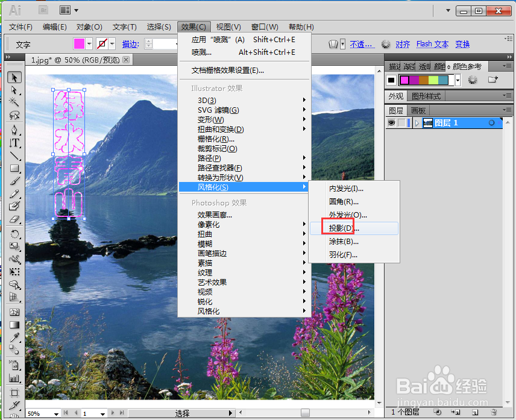Choose 内发光(I)... effect

point(354,189)
